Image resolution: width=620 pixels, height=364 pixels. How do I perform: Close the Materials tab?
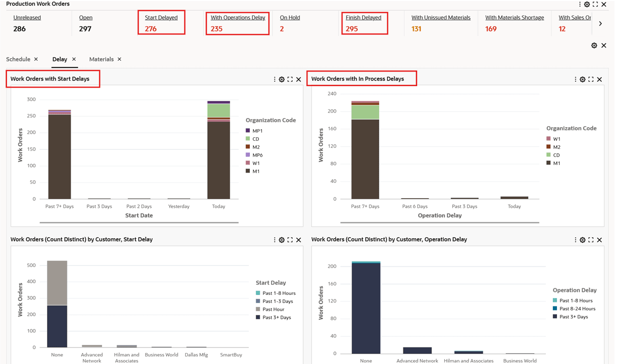(120, 59)
